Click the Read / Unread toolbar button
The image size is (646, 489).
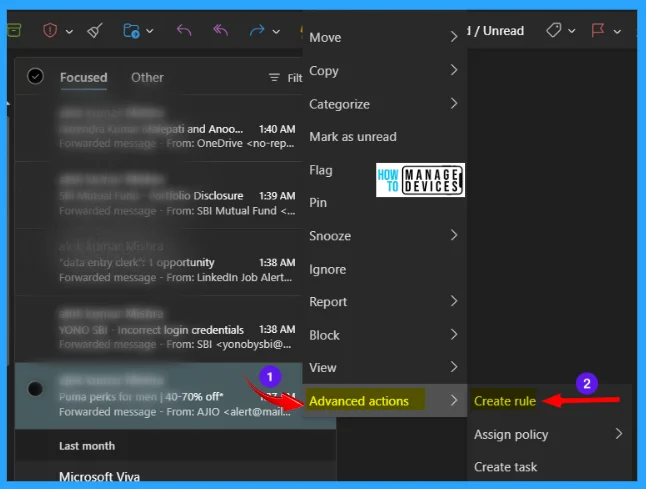point(496,31)
